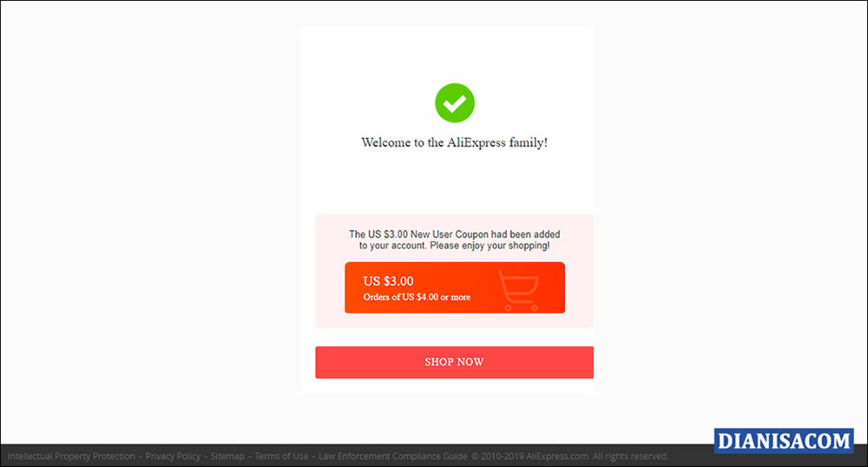The height and width of the screenshot is (467, 868).
Task: Click the Welcome to the AliExpress family heading
Action: click(x=455, y=142)
